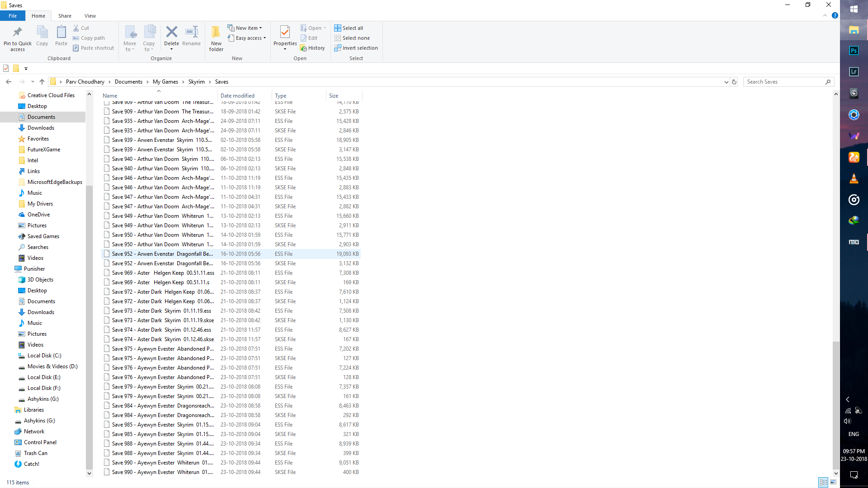Click the Copy ribbon icon
Screen dimensions: 868x488
click(42, 33)
